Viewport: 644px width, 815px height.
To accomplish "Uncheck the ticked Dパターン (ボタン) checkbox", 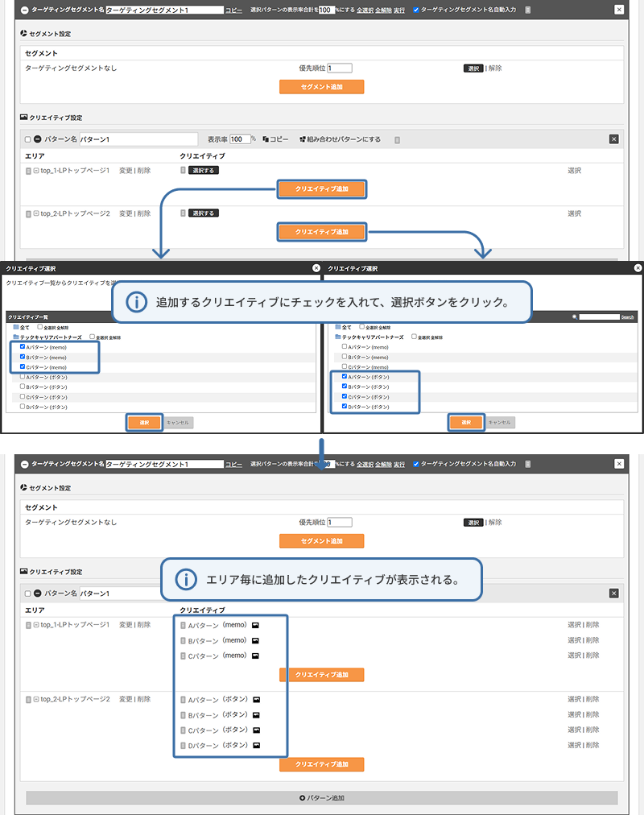I will coord(345,407).
